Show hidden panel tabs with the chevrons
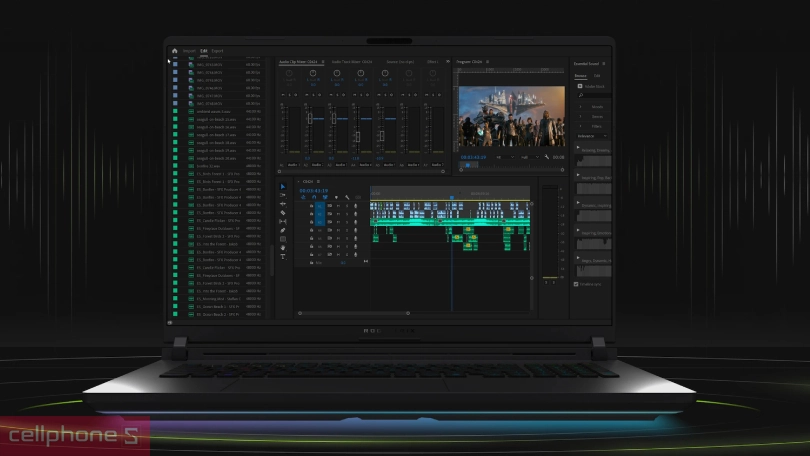Image resolution: width=810 pixels, height=456 pixels. pos(447,62)
